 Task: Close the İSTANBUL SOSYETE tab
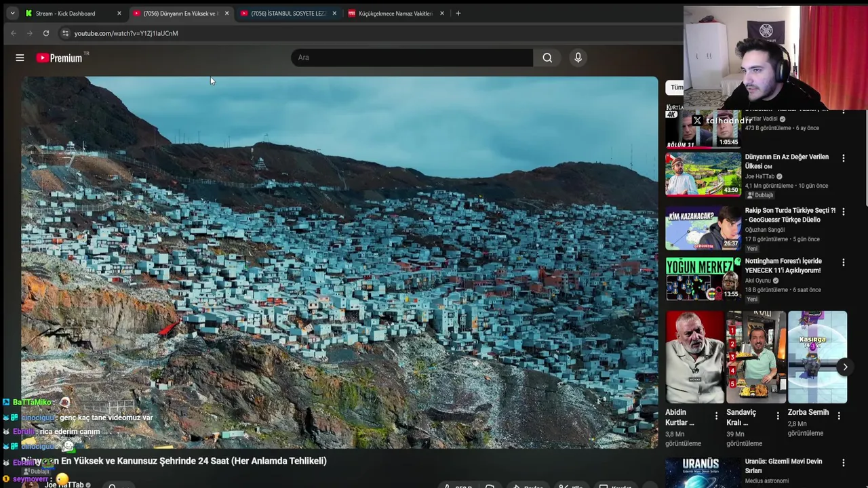pyautogui.click(x=334, y=13)
